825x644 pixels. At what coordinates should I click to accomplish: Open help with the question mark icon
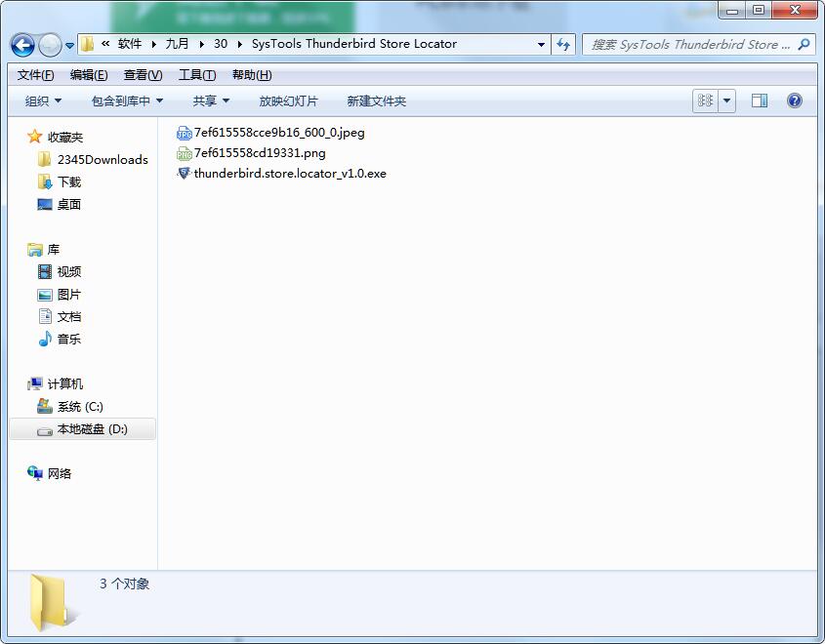point(795,101)
